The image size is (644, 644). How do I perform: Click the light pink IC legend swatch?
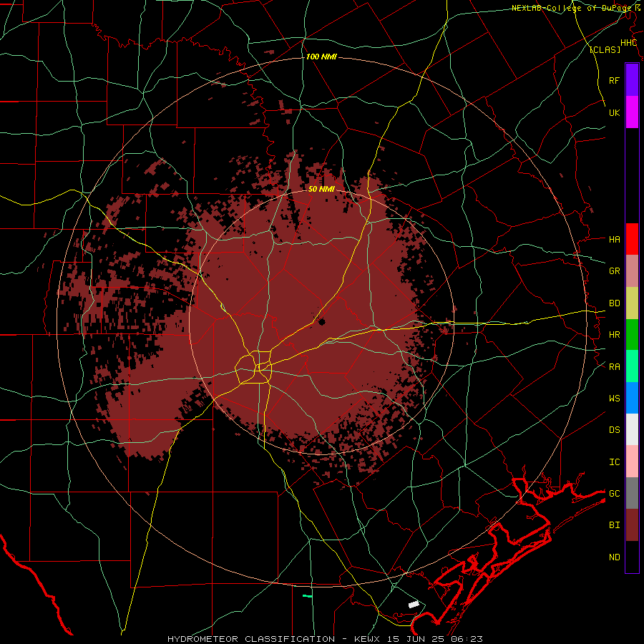click(x=632, y=462)
